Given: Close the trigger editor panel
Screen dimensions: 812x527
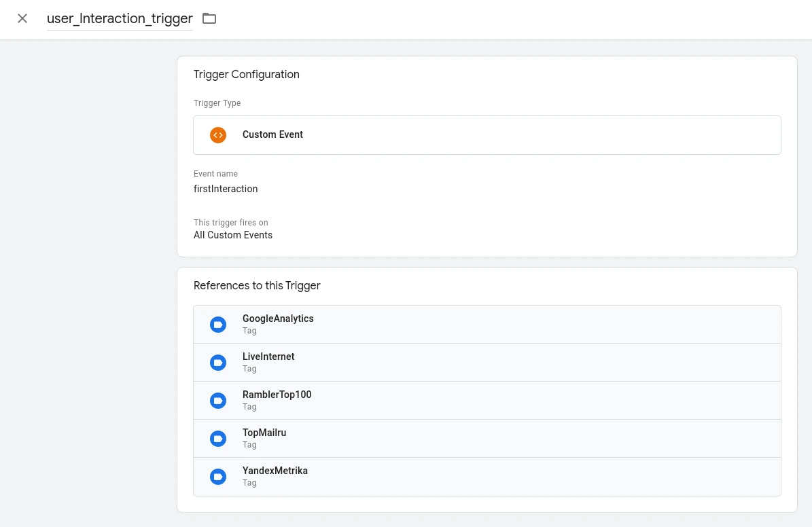Looking at the screenshot, I should [22, 18].
